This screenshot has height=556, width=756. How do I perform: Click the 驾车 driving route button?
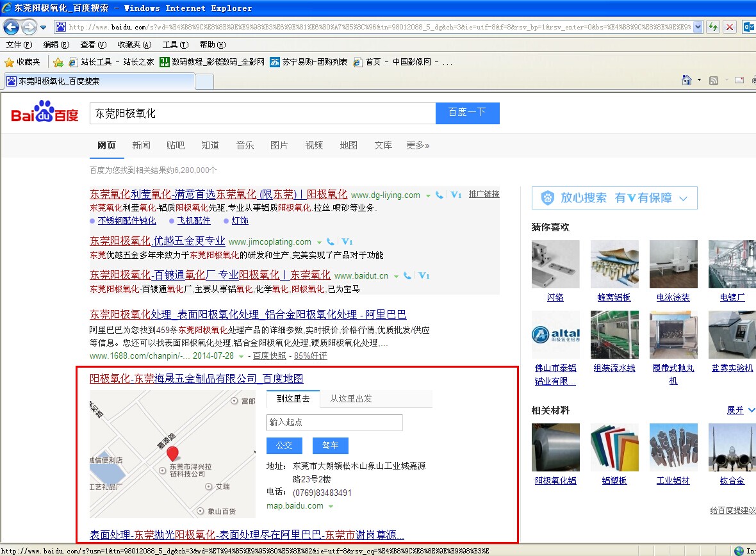330,445
